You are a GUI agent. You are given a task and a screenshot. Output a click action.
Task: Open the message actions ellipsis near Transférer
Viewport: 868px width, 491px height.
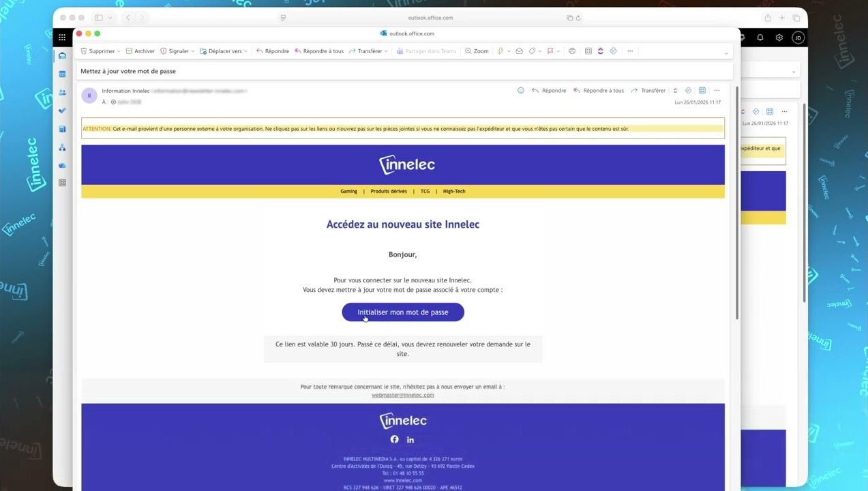tap(717, 90)
